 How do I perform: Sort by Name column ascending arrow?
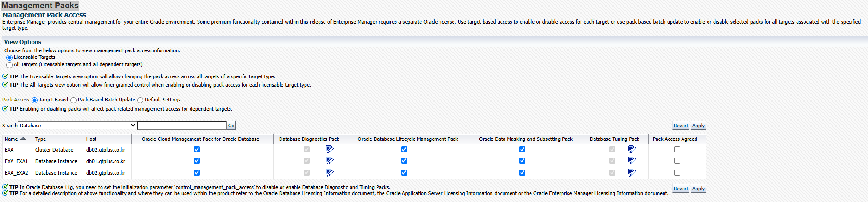pyautogui.click(x=23, y=139)
